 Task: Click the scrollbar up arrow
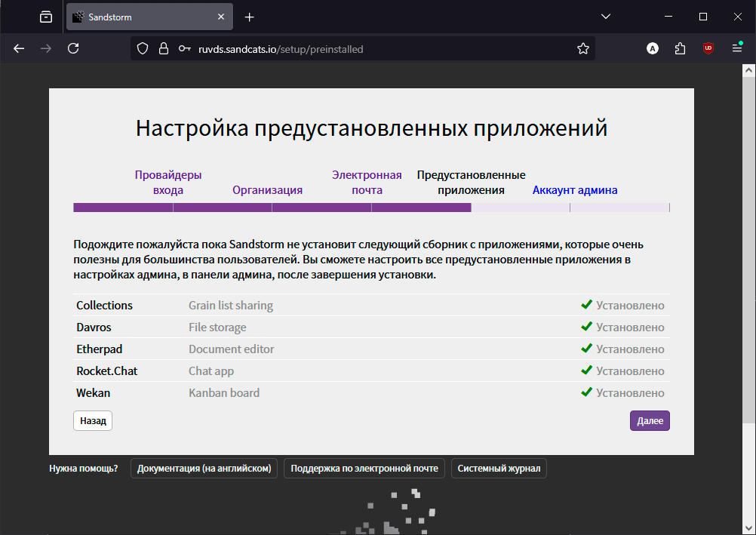click(748, 70)
